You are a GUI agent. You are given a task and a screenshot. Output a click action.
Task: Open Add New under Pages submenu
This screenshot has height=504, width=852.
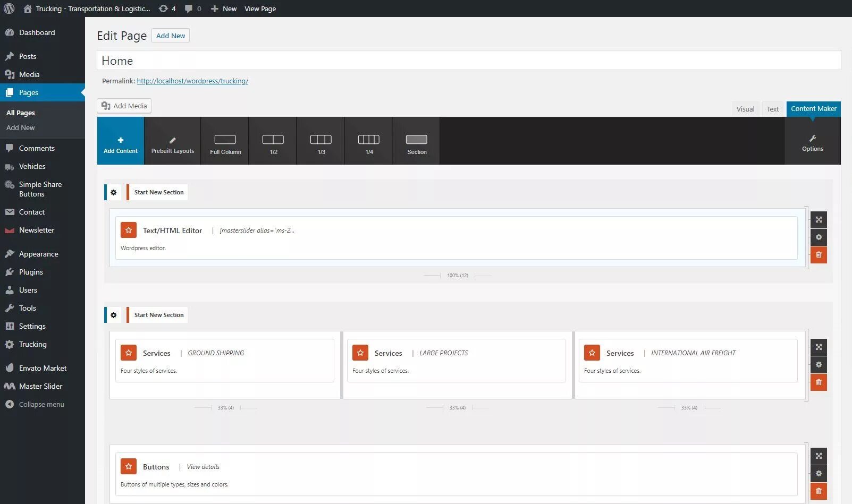[21, 127]
